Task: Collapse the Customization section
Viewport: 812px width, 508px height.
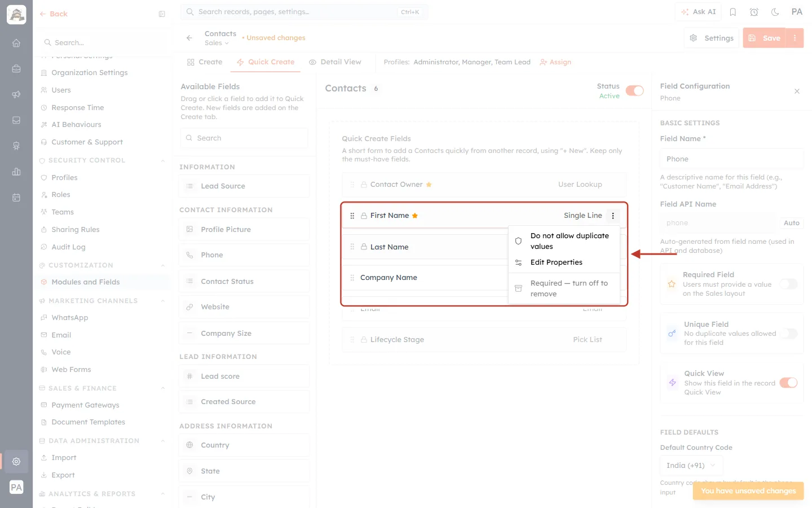Action: (162, 265)
